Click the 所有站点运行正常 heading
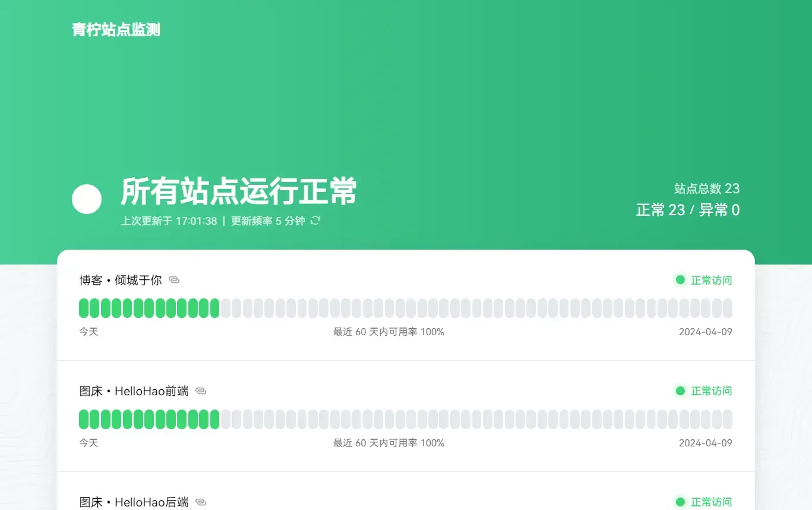 coord(239,191)
